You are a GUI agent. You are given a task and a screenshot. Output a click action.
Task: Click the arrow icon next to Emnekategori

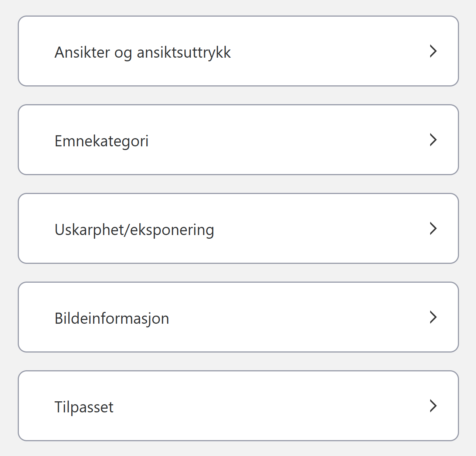[x=433, y=140]
